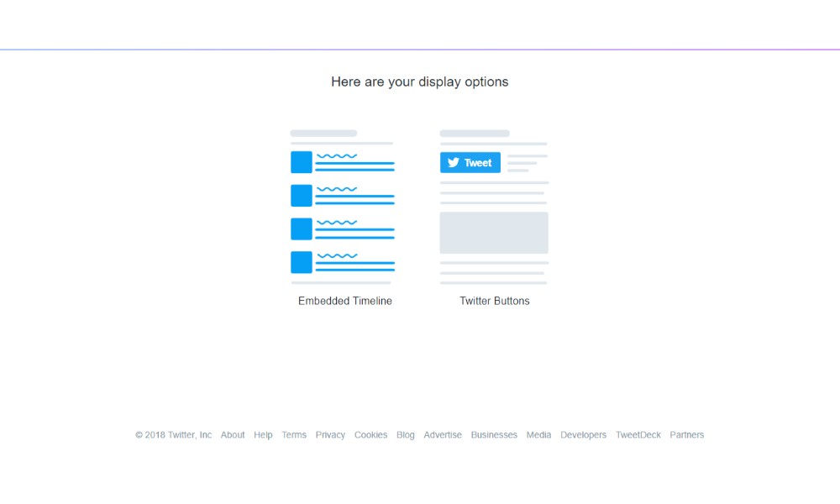Open the Advertise footer link
This screenshot has width=840, height=504.
click(443, 435)
